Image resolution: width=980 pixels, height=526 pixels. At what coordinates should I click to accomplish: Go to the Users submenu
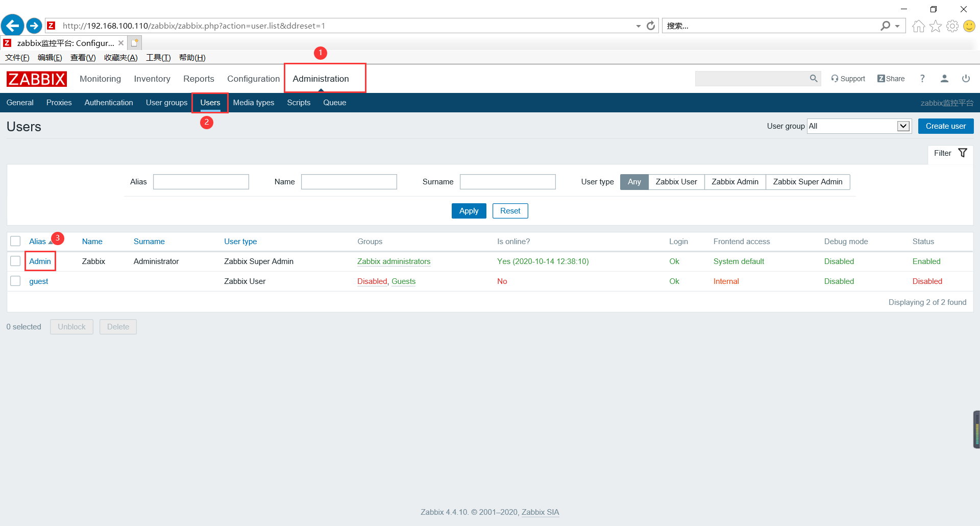point(210,103)
